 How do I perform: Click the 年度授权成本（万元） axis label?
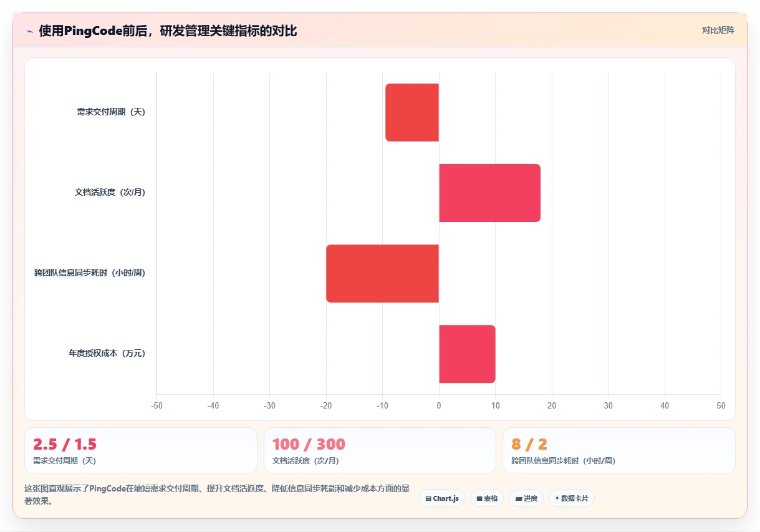point(107,354)
